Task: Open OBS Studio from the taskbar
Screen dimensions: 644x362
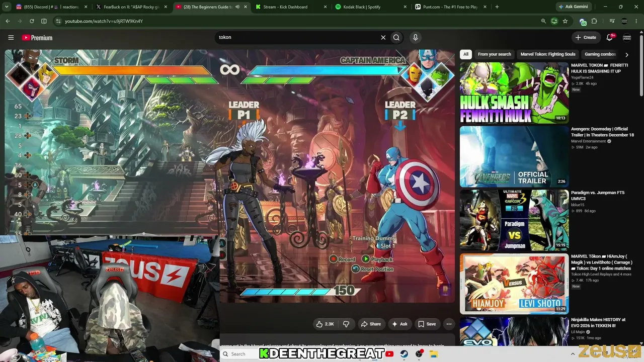Action: 419,354
